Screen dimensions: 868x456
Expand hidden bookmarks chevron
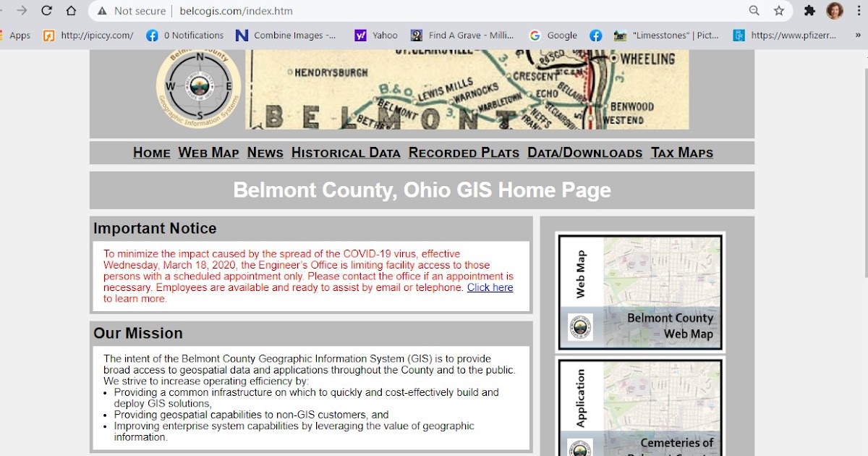[x=858, y=35]
